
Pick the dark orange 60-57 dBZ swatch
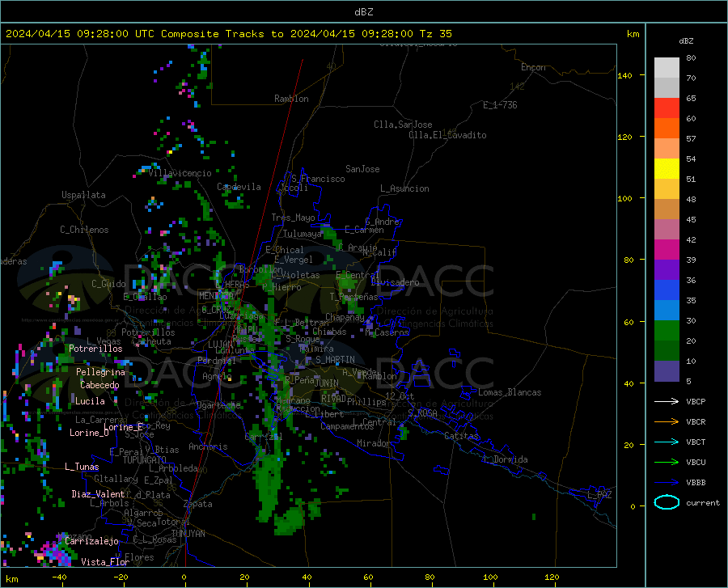tap(667, 129)
